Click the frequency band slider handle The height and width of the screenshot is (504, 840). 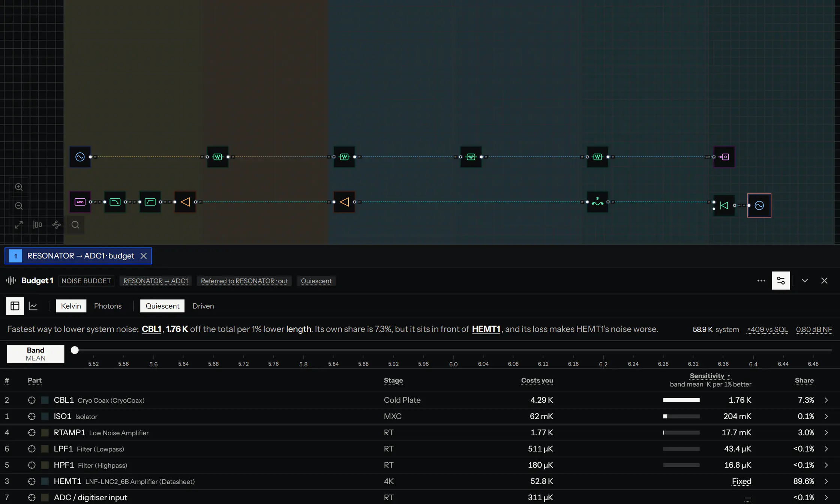tap(75, 350)
